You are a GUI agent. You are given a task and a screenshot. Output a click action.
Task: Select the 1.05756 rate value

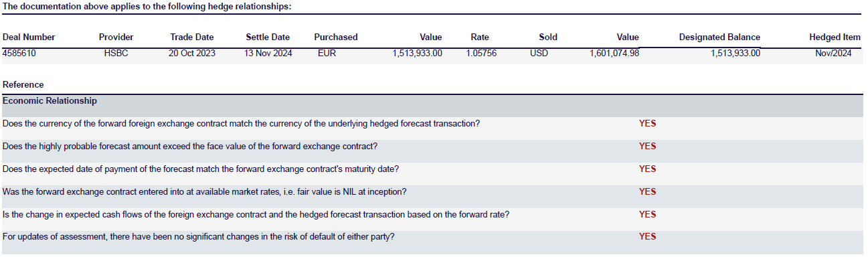(481, 54)
